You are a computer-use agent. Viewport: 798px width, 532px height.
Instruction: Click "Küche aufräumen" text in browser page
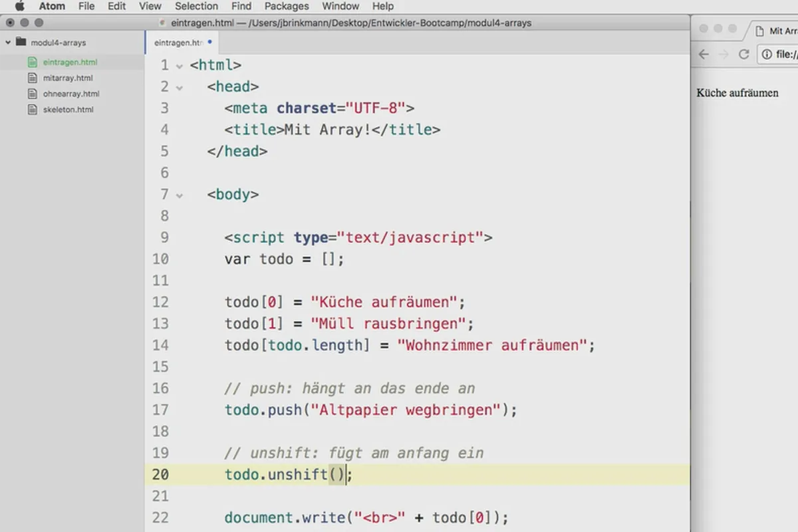coord(737,92)
